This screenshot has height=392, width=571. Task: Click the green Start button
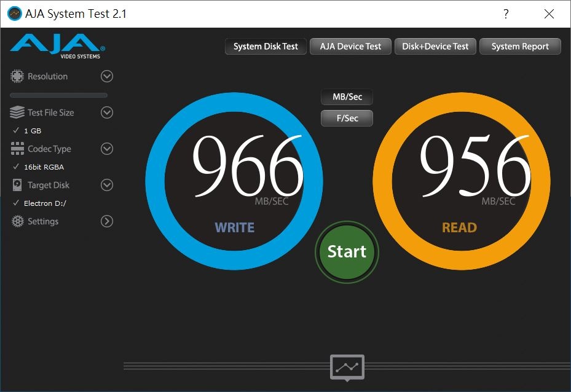point(347,252)
